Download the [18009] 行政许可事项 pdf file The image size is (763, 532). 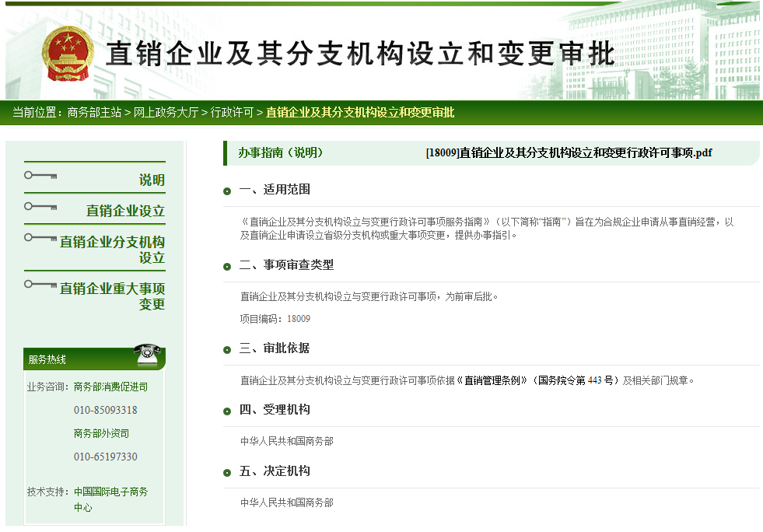click(x=569, y=153)
